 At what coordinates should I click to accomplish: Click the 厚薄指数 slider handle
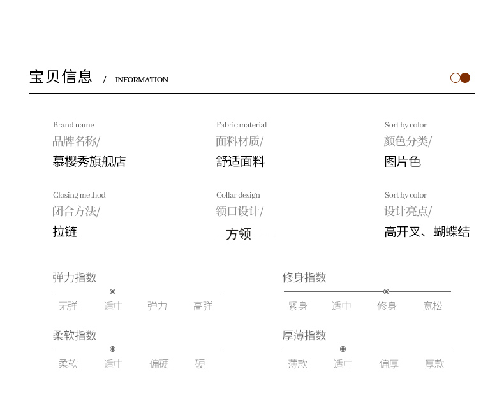pyautogui.click(x=343, y=349)
